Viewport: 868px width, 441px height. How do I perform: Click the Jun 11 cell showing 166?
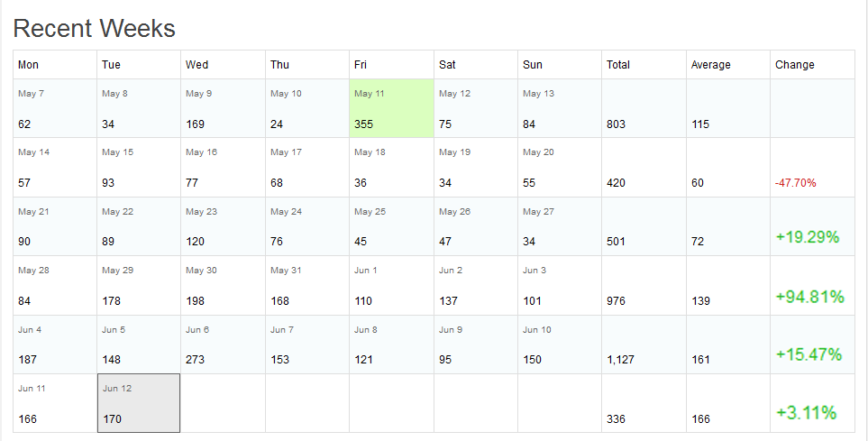55,403
